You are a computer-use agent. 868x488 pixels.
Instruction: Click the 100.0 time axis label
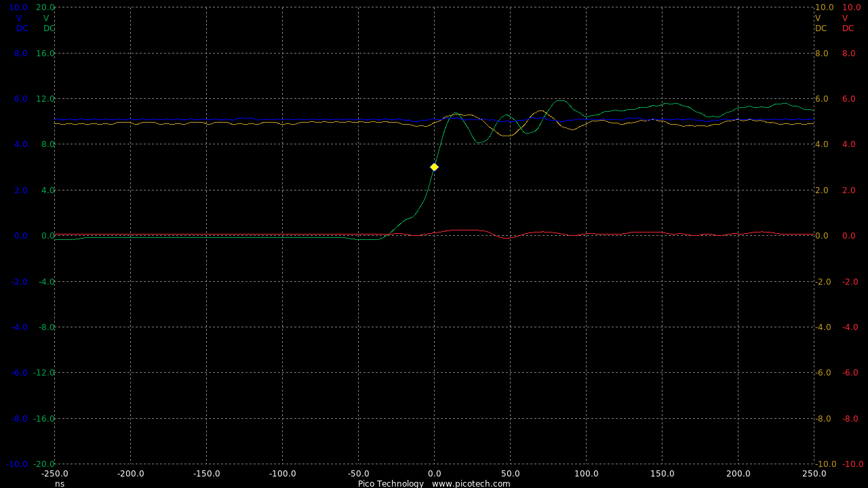pos(586,474)
